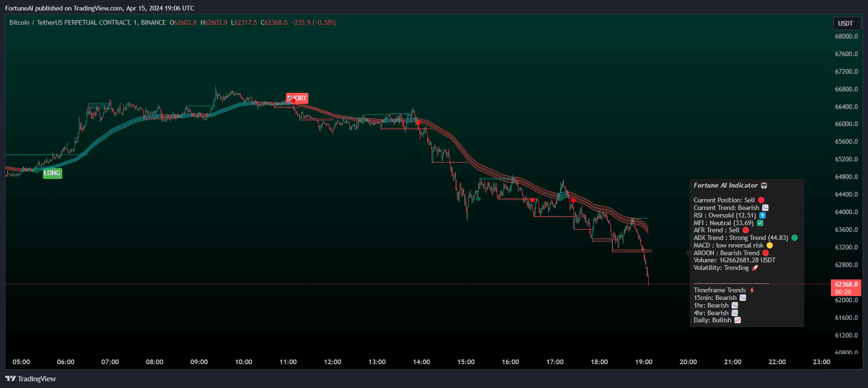Click the TradingView logo at bottom left

(30, 378)
